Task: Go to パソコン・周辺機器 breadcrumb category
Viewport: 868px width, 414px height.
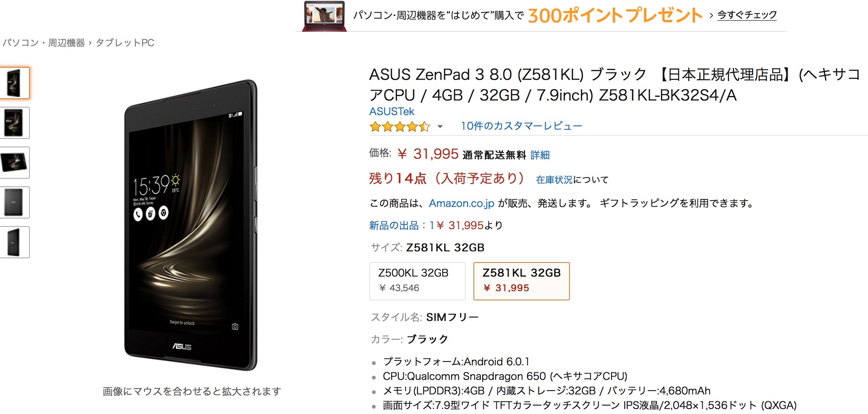Action: click(x=43, y=43)
